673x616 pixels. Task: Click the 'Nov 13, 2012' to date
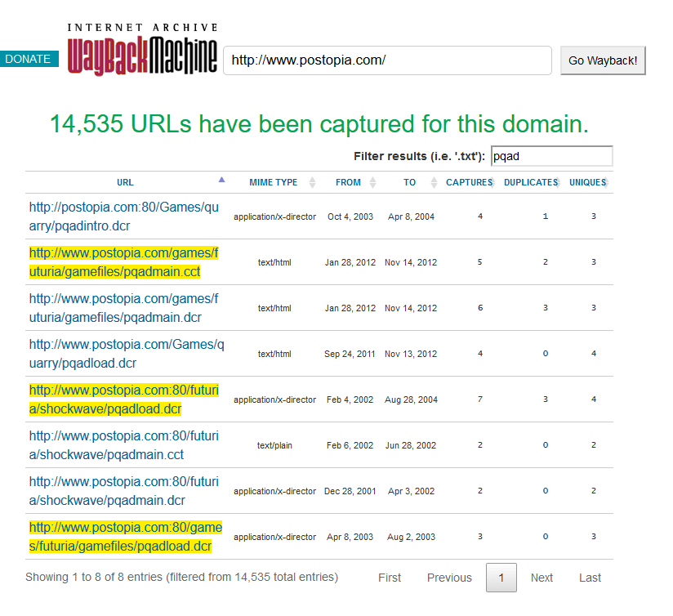click(411, 354)
